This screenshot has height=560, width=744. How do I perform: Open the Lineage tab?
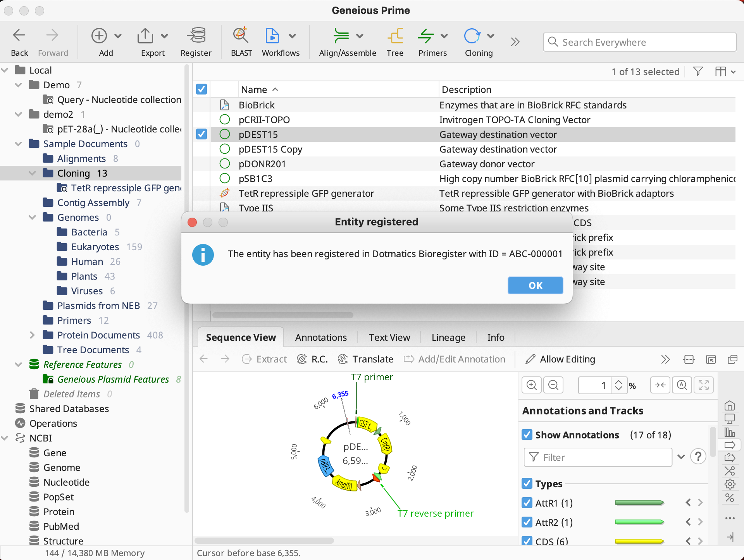[448, 337]
